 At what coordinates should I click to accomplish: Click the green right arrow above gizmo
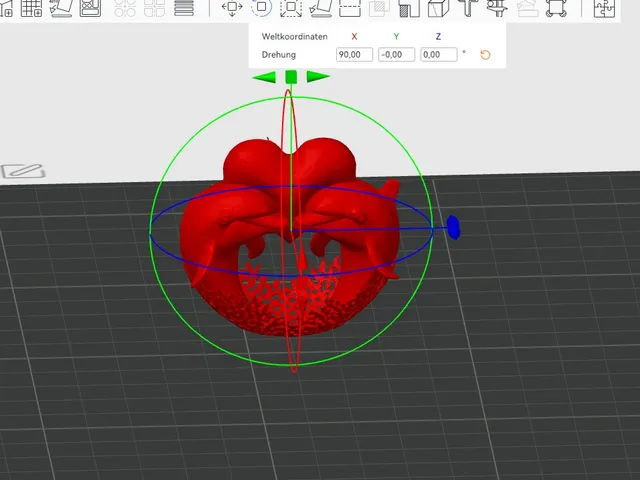[x=318, y=76]
